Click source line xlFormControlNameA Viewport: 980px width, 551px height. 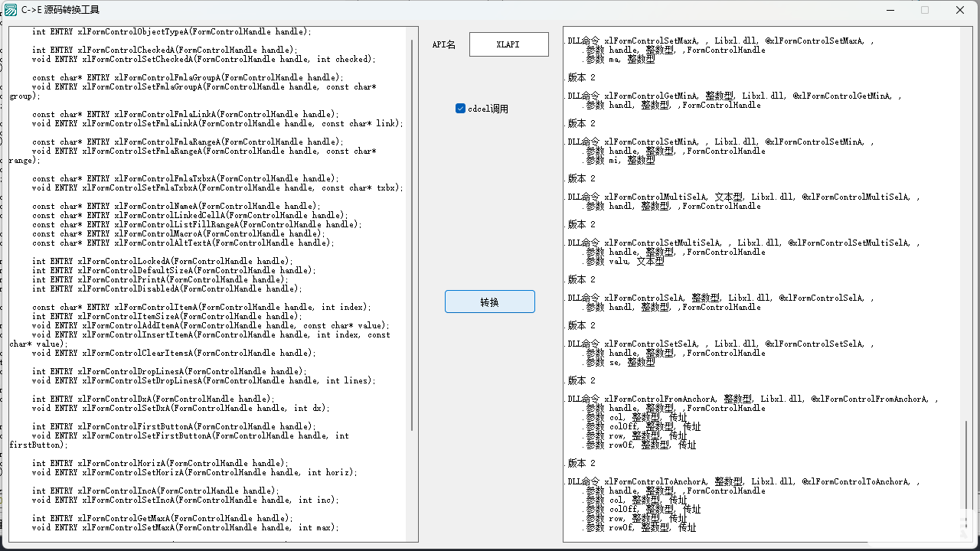(x=176, y=206)
